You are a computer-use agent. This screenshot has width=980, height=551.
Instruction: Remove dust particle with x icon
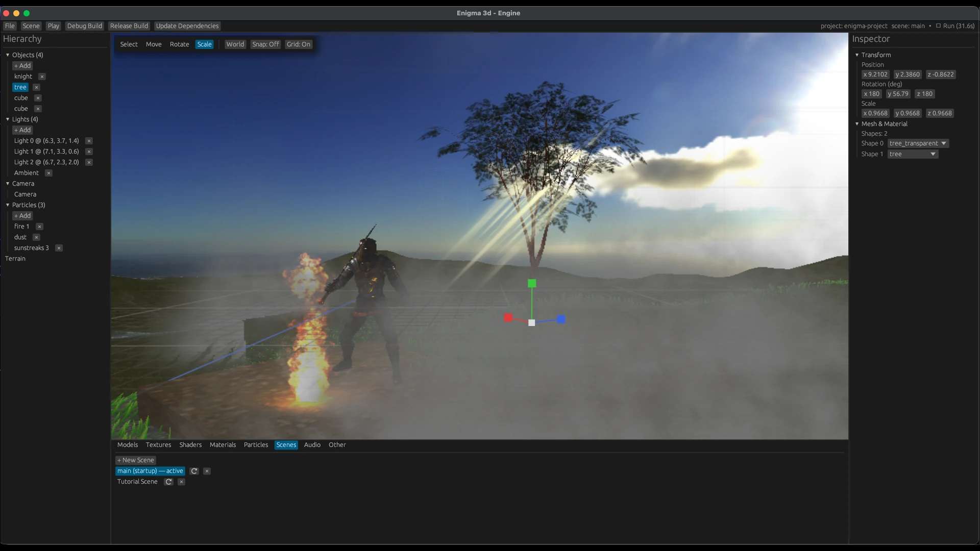tap(36, 237)
